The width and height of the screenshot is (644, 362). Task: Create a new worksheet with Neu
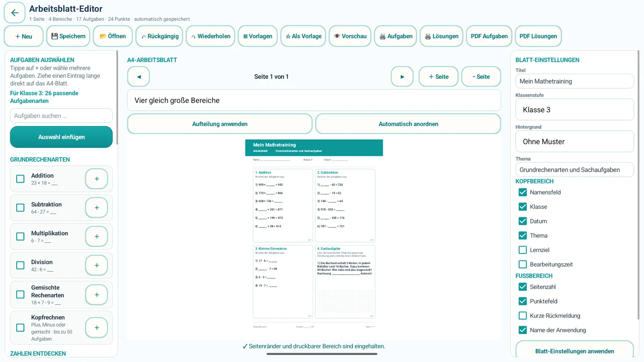(24, 36)
